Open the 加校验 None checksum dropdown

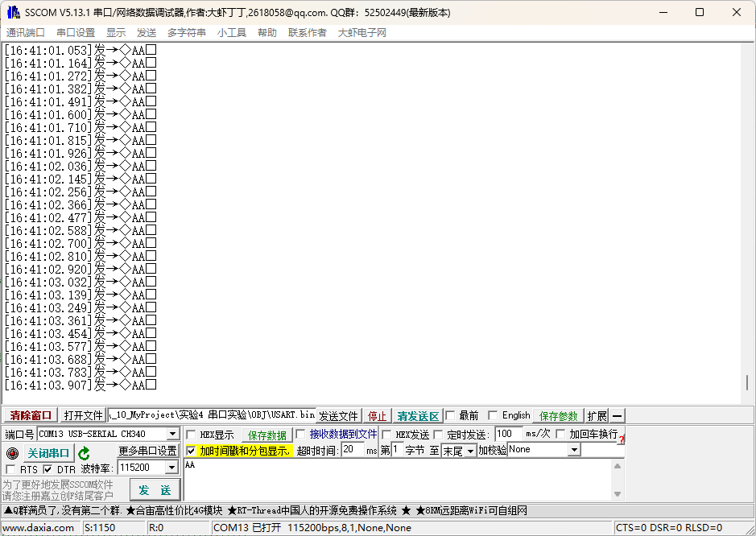[574, 450]
